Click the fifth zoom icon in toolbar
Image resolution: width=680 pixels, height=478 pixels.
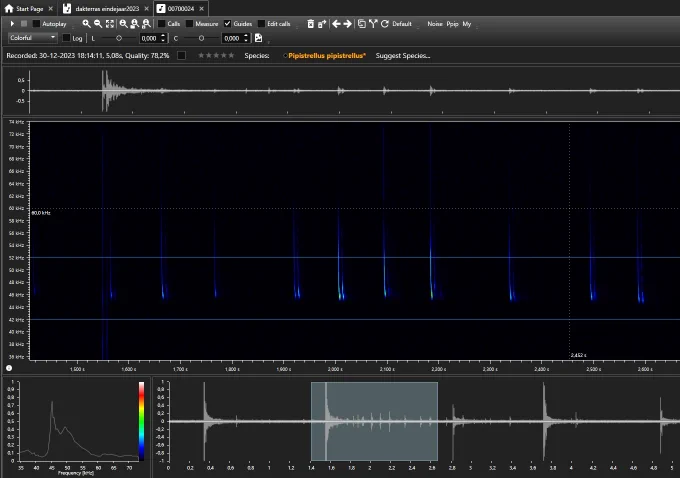point(135,23)
